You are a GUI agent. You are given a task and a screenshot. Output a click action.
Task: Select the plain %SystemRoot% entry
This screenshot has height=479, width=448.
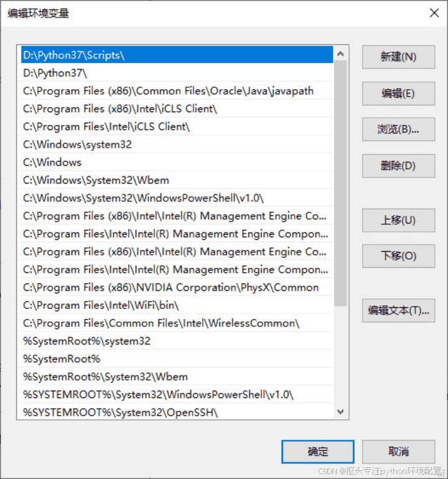tap(177, 359)
